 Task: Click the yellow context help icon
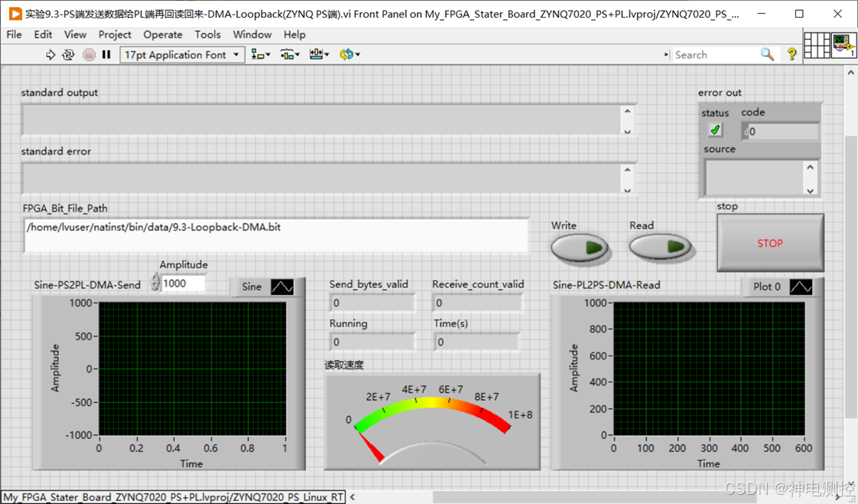791,54
